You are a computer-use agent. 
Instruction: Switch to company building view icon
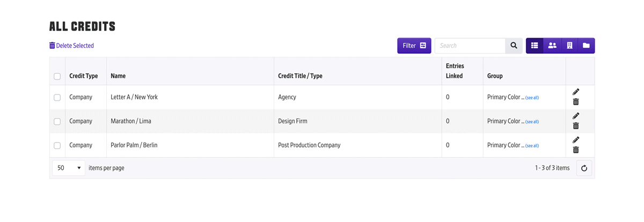[569, 46]
